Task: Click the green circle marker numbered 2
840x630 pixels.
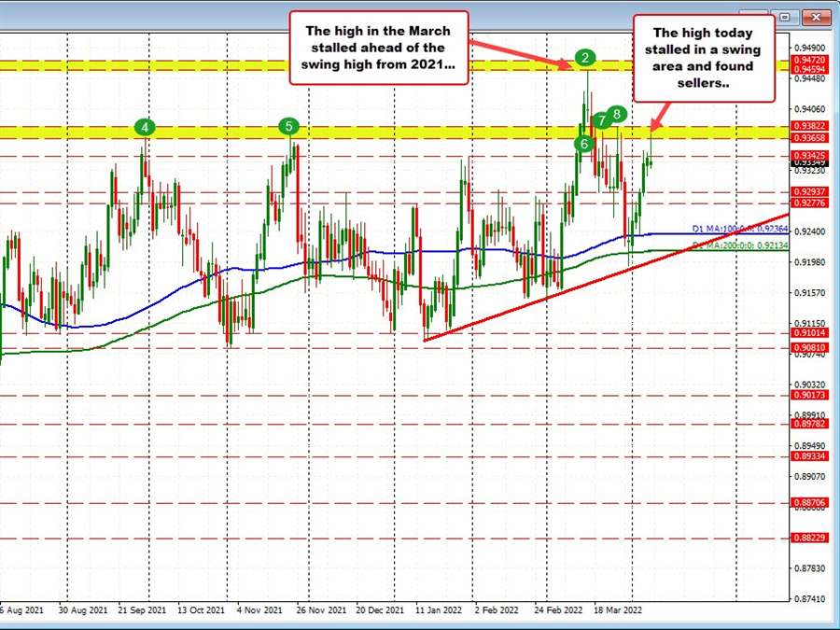Action: (x=585, y=58)
